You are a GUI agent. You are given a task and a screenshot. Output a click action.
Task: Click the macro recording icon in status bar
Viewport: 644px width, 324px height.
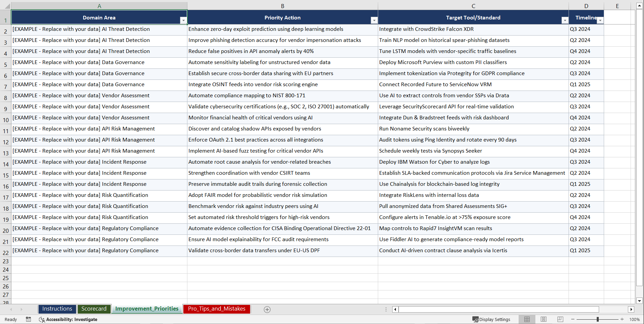28,319
